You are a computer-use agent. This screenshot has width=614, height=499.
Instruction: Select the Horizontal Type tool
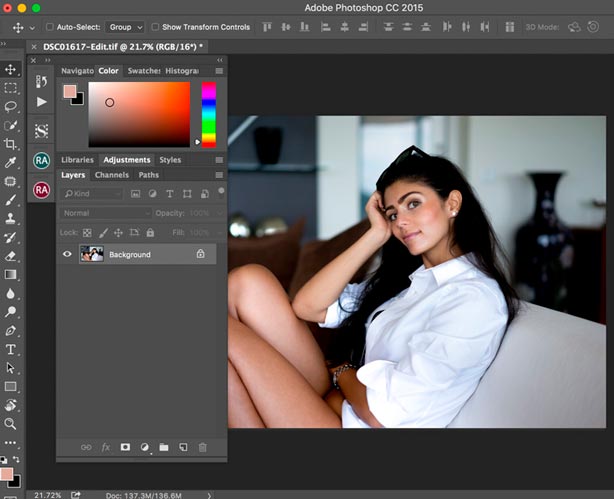[11, 350]
